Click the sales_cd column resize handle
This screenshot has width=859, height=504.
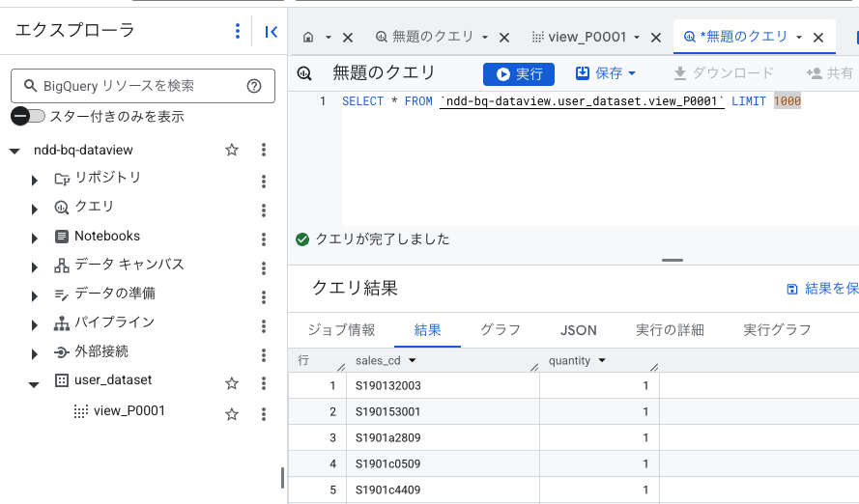(534, 367)
